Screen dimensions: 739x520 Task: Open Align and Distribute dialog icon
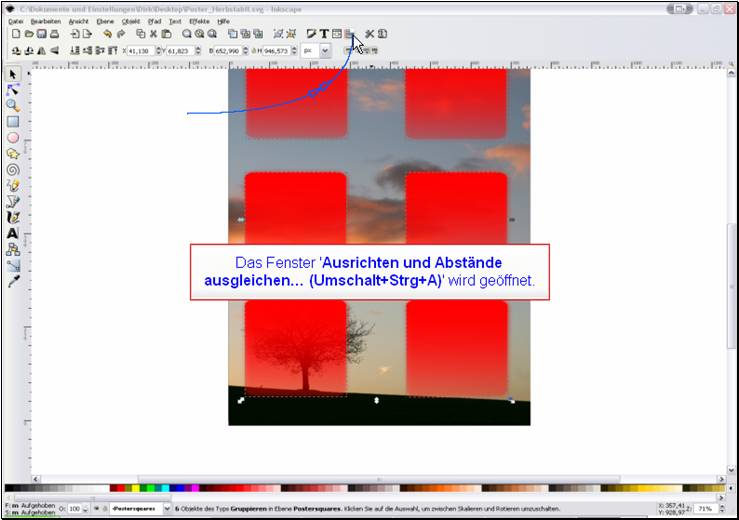point(349,34)
